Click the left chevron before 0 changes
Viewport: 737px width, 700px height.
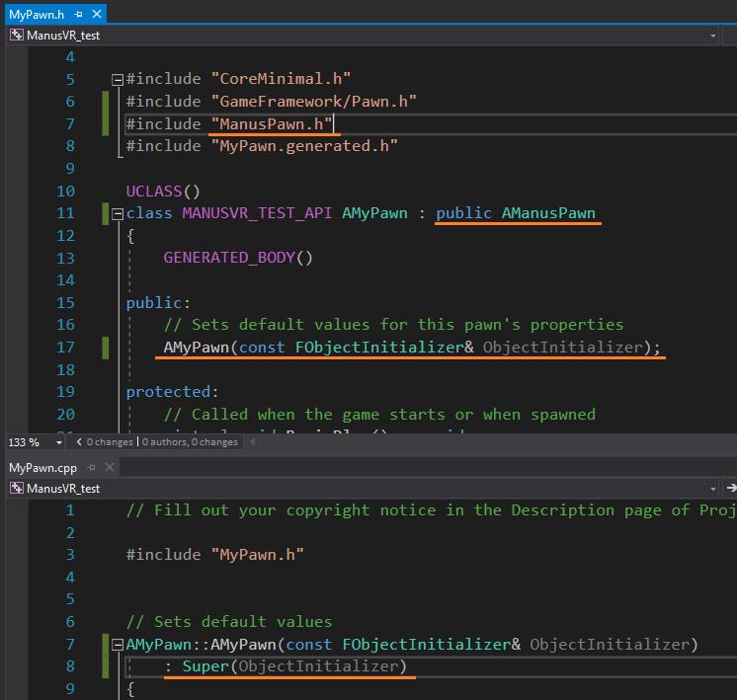[78, 441]
